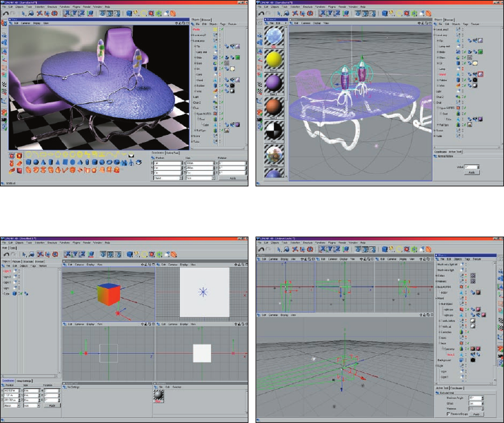Click checkerboard texture tool in left palette, table scene window
This screenshot has width=504, height=423.
(4, 85)
